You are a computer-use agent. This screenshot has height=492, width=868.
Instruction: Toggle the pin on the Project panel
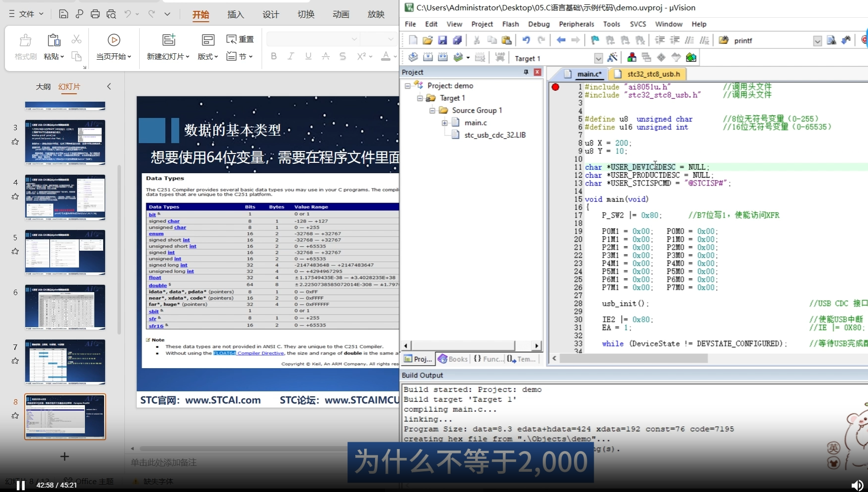[526, 72]
